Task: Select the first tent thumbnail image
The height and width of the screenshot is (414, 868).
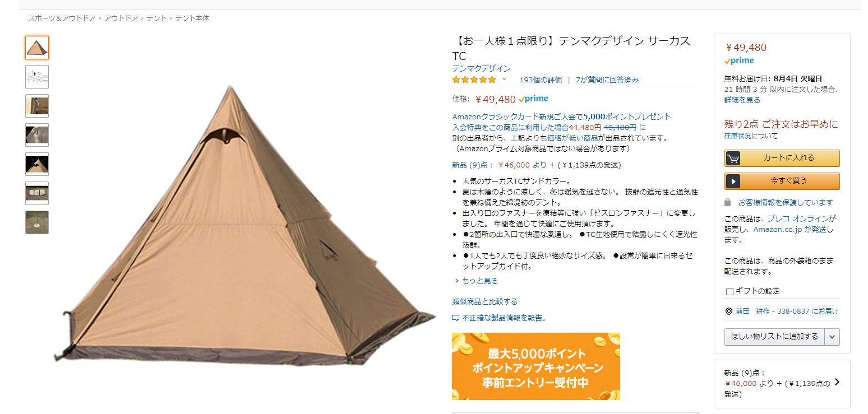Action: pyautogui.click(x=37, y=48)
